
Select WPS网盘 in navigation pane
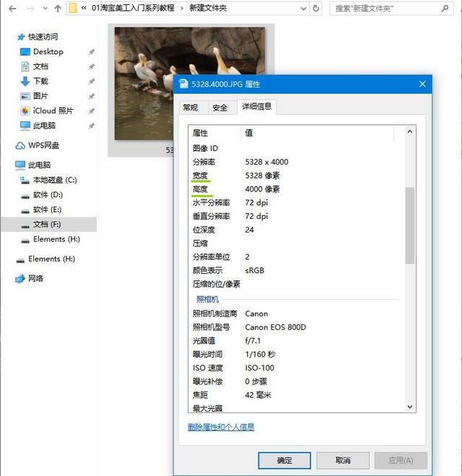click(x=43, y=145)
